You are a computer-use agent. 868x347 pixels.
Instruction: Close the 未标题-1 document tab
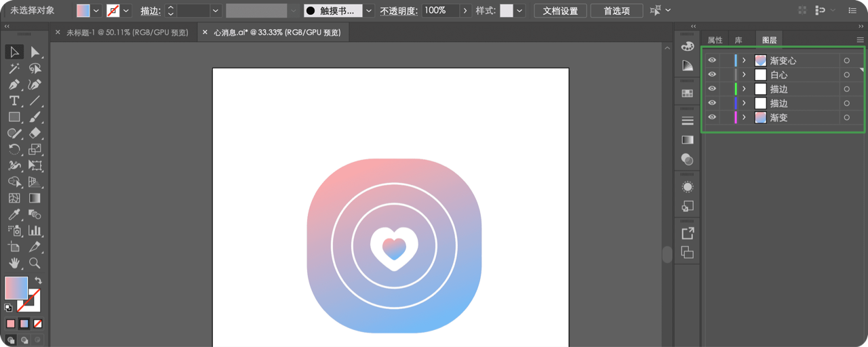tap(58, 32)
